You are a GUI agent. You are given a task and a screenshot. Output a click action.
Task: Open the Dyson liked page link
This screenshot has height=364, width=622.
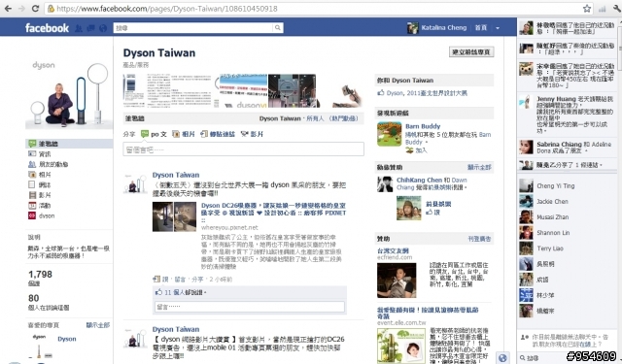pyautogui.click(x=67, y=339)
